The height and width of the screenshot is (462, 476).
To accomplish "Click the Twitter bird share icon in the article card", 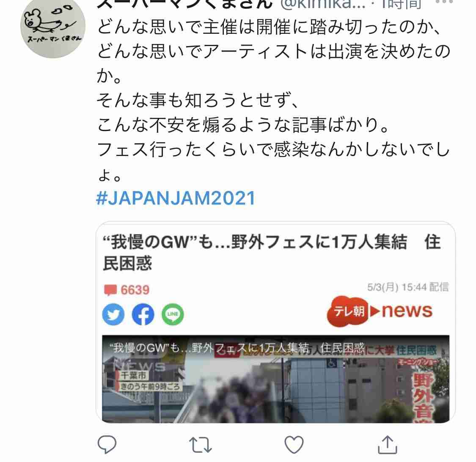I will pyautogui.click(x=113, y=314).
